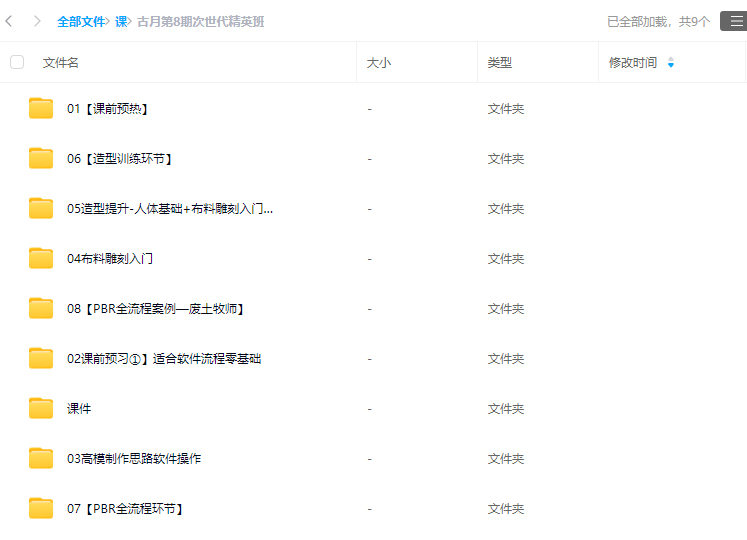Click folder icon for 04布料雕刻入门
747x540 pixels.
(x=41, y=259)
